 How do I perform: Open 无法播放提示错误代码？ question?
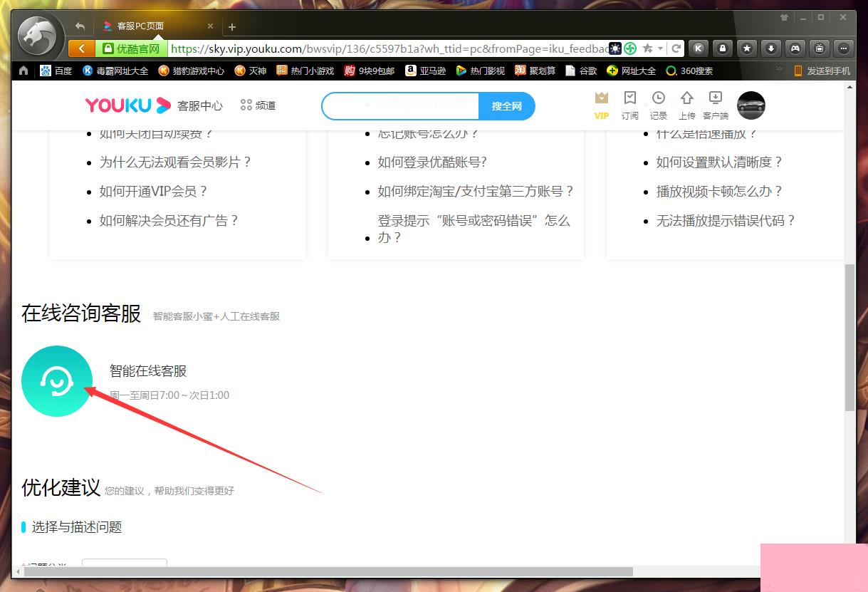[726, 221]
